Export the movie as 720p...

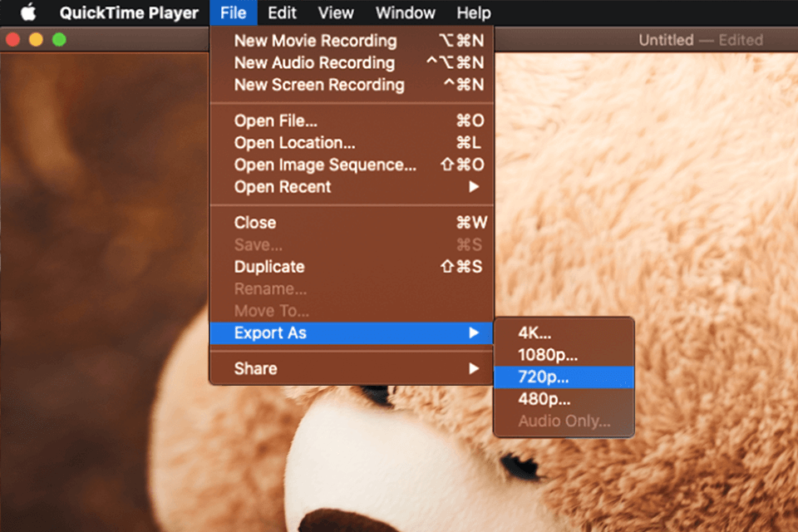pyautogui.click(x=564, y=377)
